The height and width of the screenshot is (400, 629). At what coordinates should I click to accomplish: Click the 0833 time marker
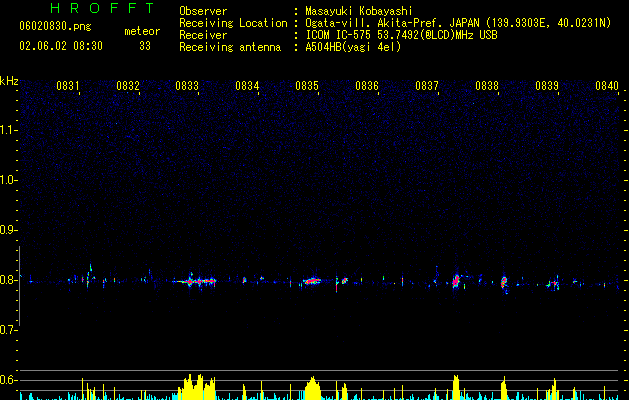point(187,86)
